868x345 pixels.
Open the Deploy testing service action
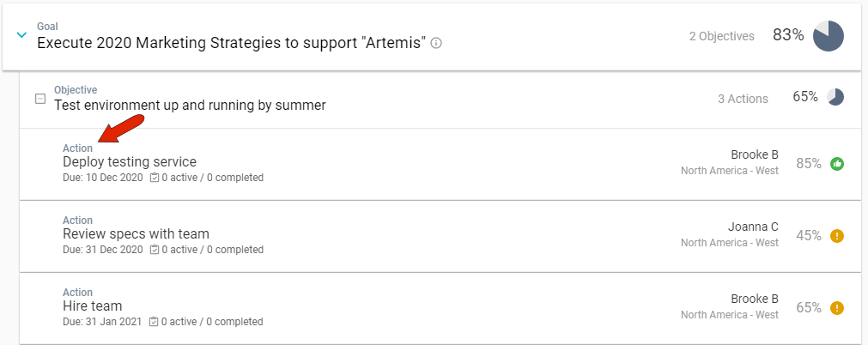tap(130, 161)
